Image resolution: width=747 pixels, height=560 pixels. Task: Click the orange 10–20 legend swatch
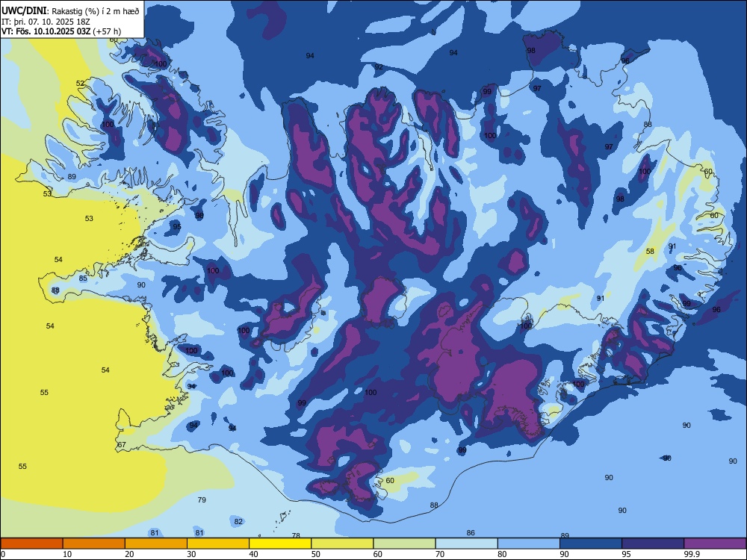pos(94,544)
